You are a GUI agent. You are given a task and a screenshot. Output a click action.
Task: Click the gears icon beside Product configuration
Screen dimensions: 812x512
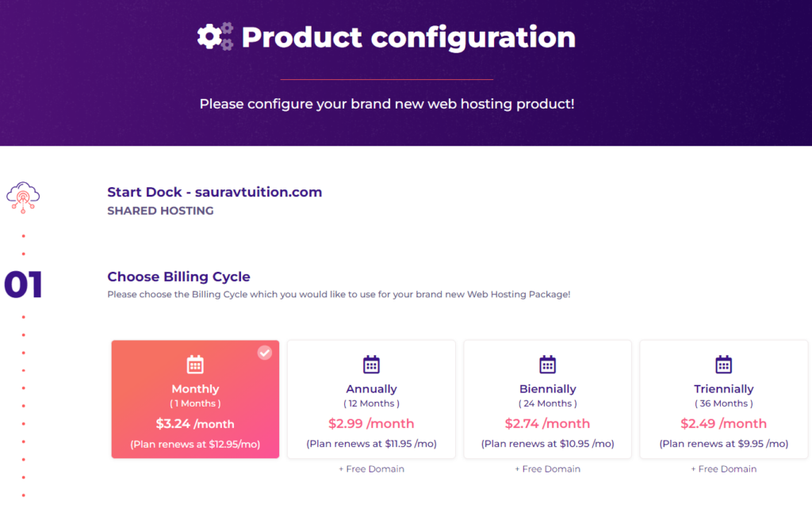tap(214, 36)
